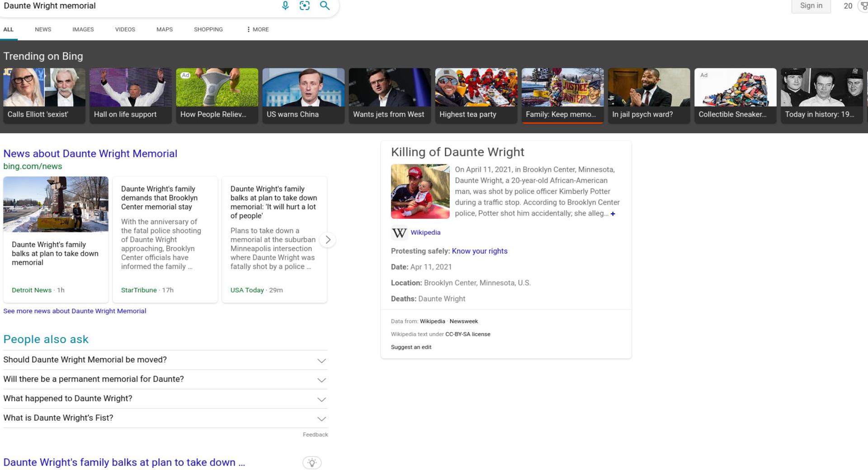Click the 'StarTribune' source label

tap(139, 290)
